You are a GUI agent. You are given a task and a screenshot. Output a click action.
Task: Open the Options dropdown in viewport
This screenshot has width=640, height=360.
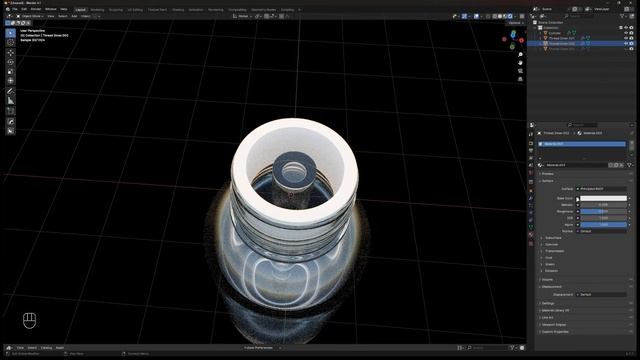coord(516,23)
